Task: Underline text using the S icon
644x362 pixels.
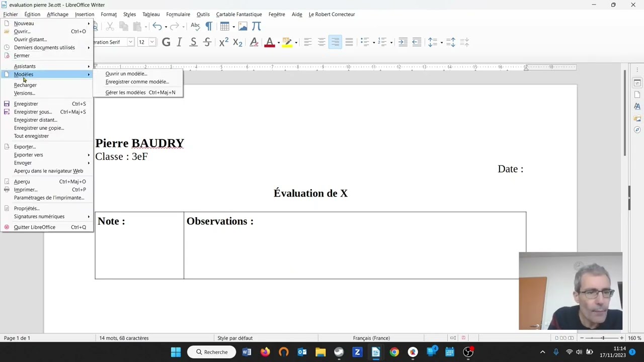Action: [193, 42]
